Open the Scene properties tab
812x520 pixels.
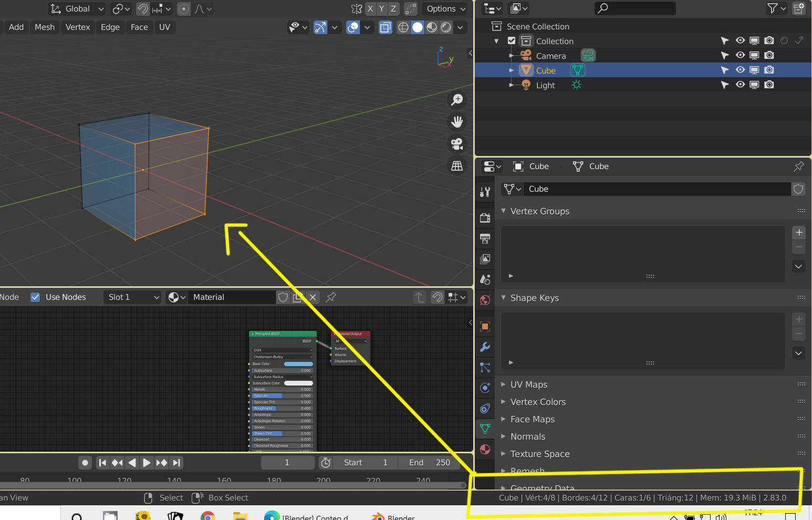pos(485,279)
